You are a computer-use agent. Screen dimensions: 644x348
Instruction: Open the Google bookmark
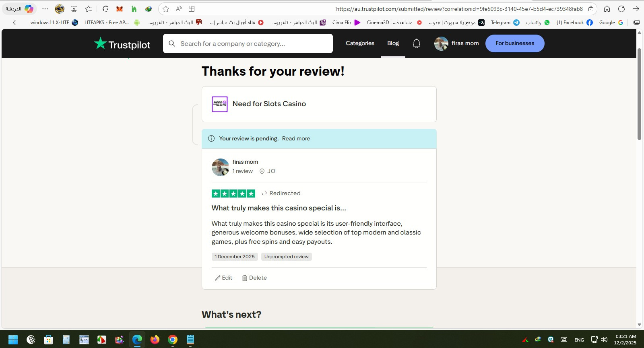[x=611, y=23]
